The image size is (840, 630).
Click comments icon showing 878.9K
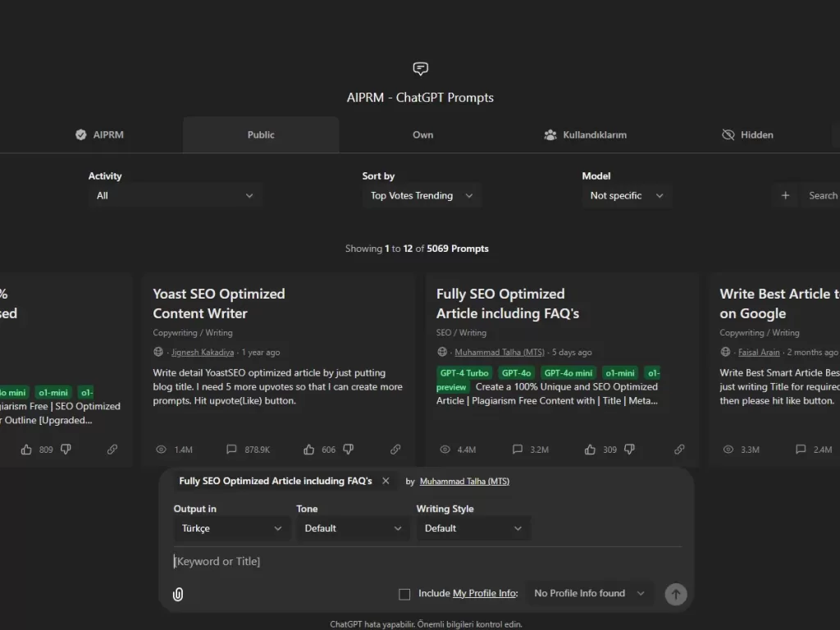click(231, 450)
